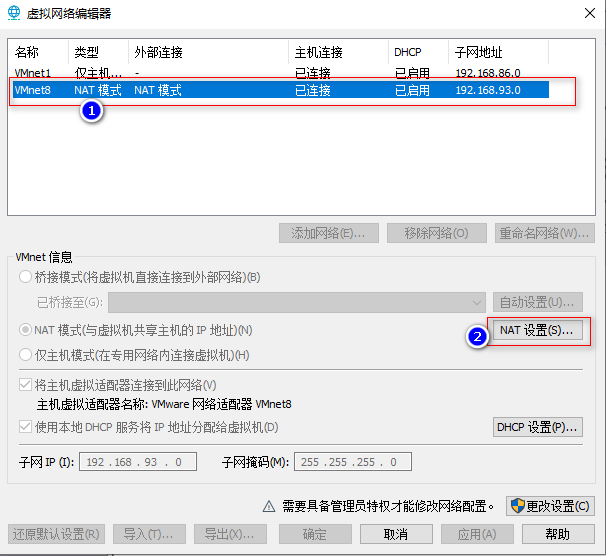Click the 子网掩码 input field
The width and height of the screenshot is (606, 556).
point(352,462)
